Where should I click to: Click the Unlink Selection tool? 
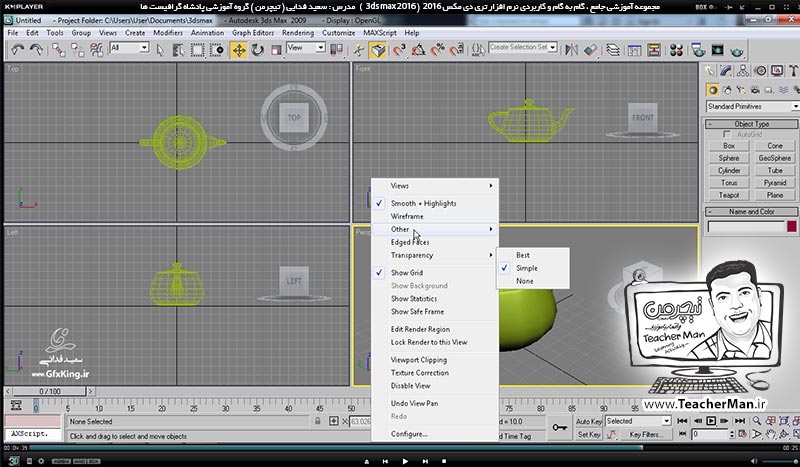[78, 50]
